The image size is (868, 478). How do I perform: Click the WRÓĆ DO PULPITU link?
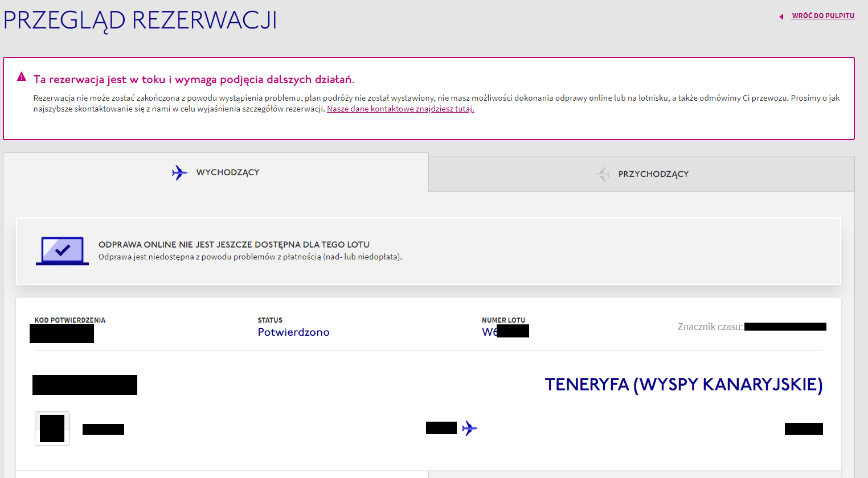(x=823, y=16)
